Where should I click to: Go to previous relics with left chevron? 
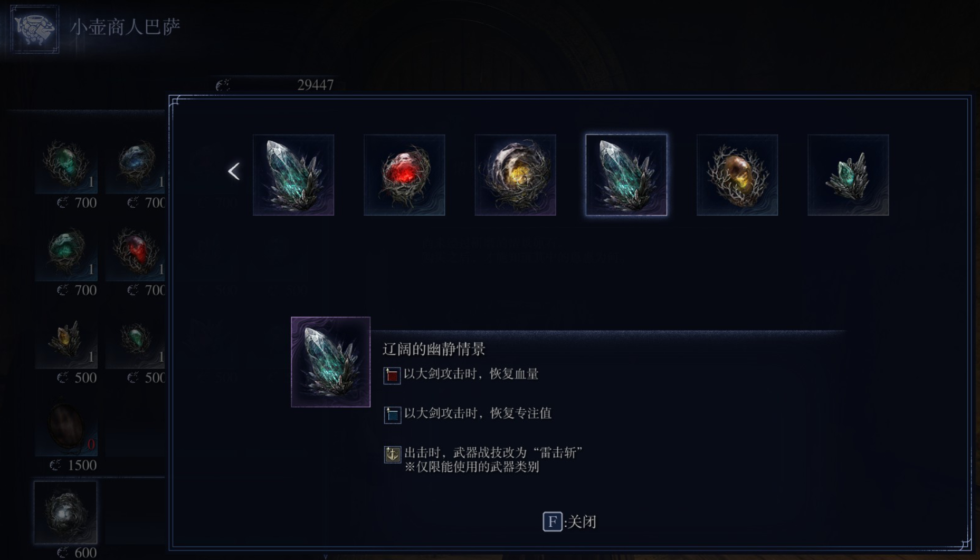(x=234, y=171)
